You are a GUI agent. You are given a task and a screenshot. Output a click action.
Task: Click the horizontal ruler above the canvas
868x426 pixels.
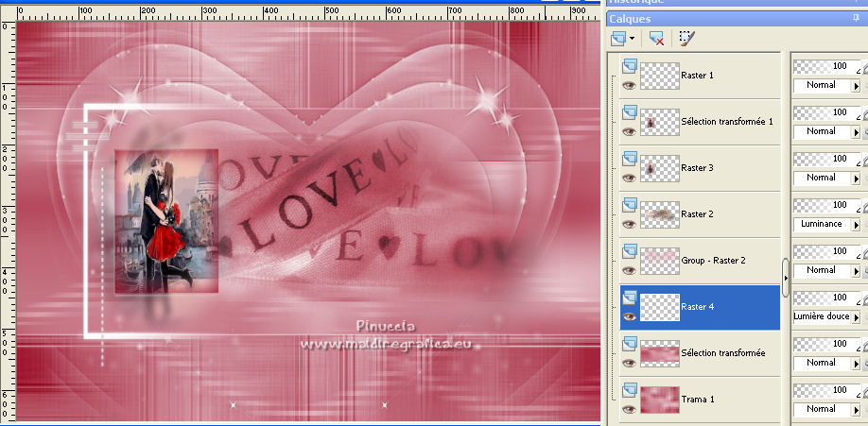point(308,13)
